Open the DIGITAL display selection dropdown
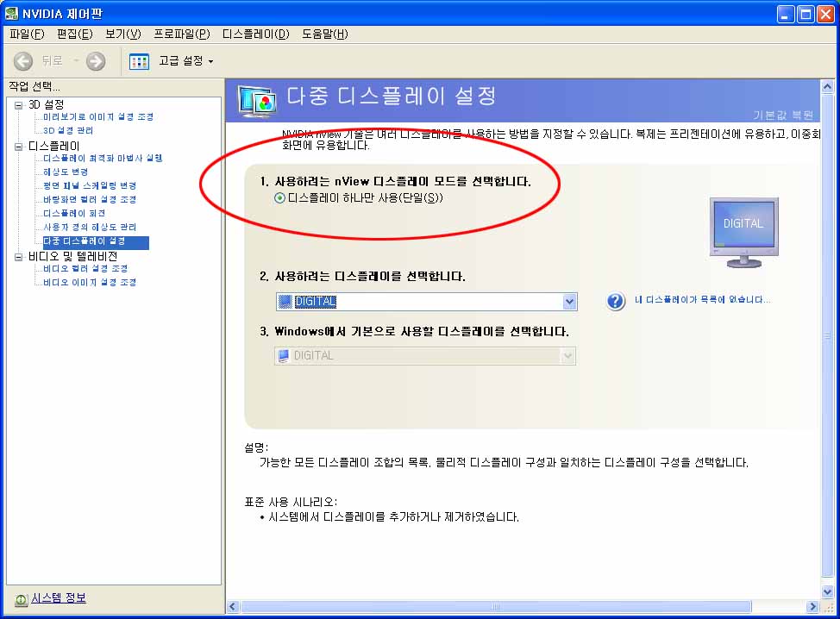This screenshot has width=840, height=619. [569, 302]
